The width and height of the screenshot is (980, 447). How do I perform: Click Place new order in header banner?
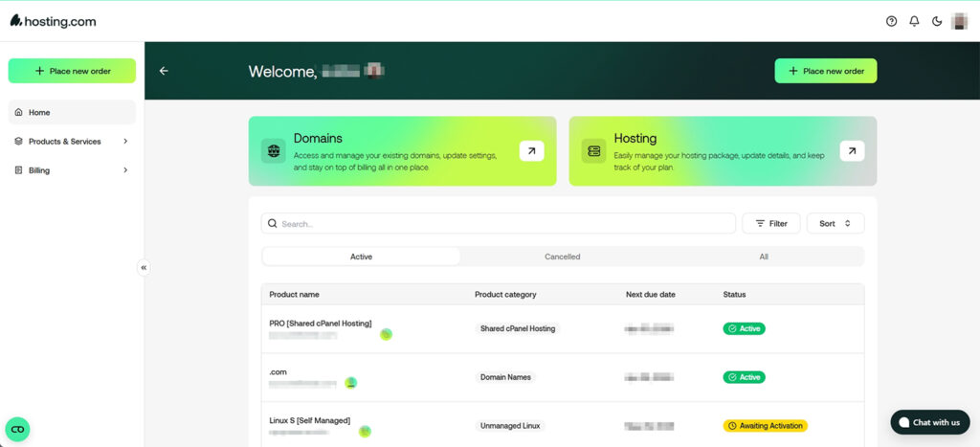click(x=826, y=71)
